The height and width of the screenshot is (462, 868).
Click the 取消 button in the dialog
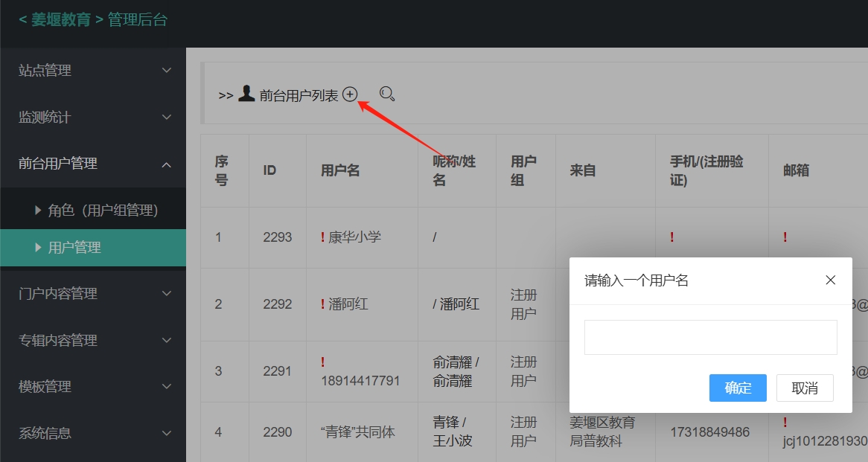point(805,388)
